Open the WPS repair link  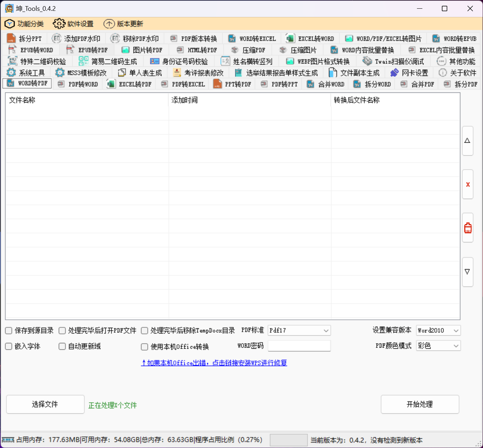214,363
